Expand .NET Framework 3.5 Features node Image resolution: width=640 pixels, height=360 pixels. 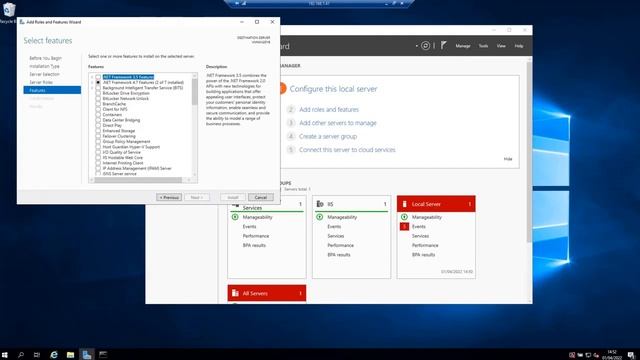click(92, 77)
